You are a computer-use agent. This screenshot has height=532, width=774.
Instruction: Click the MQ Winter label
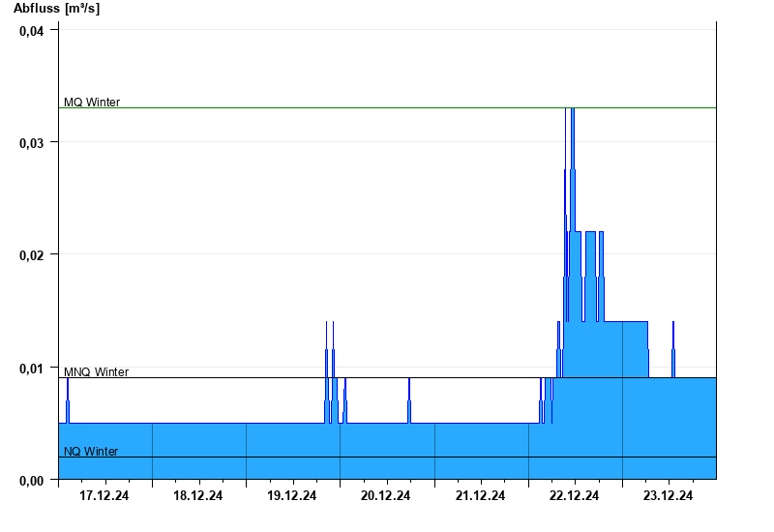pyautogui.click(x=92, y=103)
